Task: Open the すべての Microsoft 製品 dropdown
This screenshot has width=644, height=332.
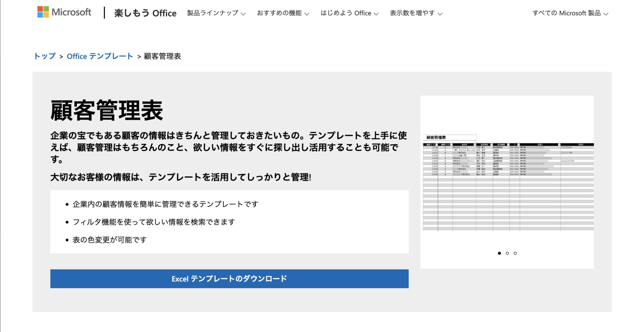Action: pos(571,13)
